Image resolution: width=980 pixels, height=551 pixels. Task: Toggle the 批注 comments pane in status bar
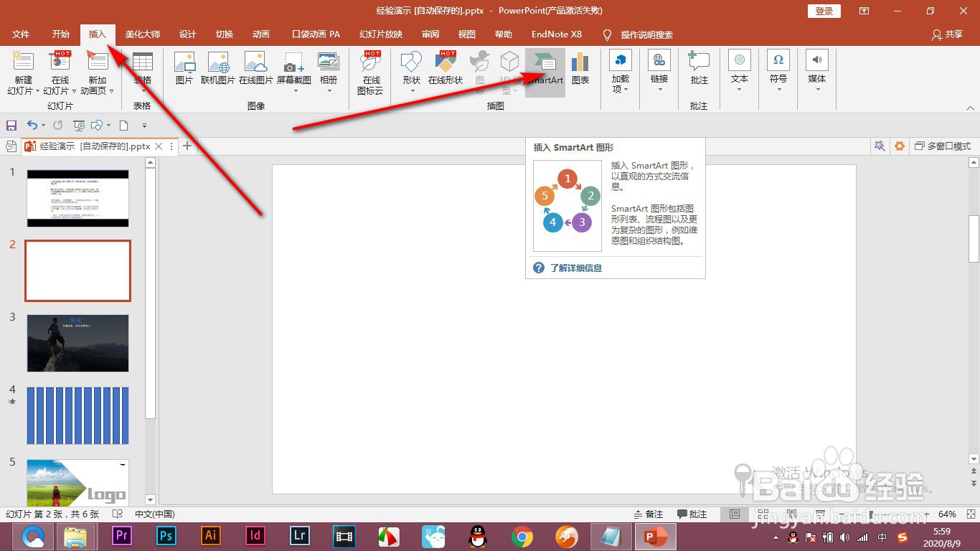[x=692, y=514]
